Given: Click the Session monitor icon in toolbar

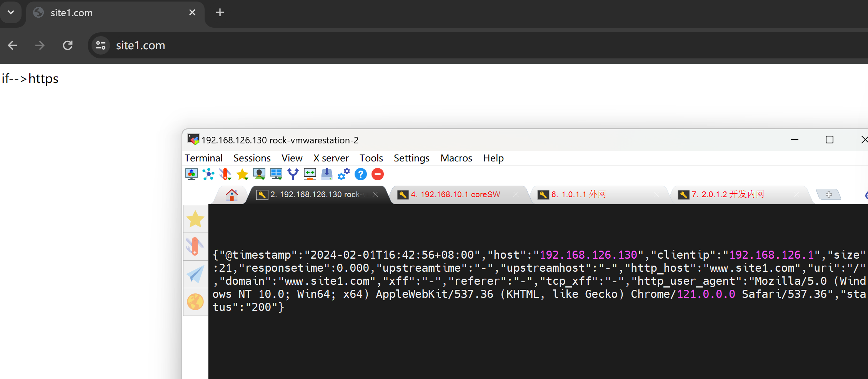Looking at the screenshot, I should (x=192, y=175).
